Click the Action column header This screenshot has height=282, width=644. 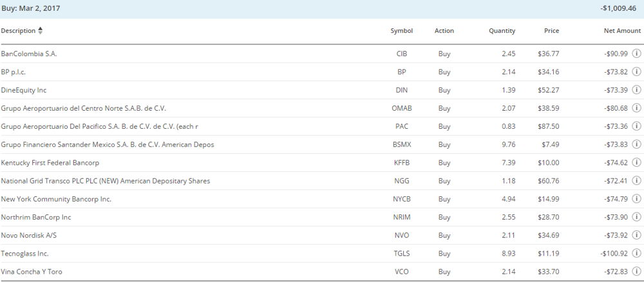[444, 31]
